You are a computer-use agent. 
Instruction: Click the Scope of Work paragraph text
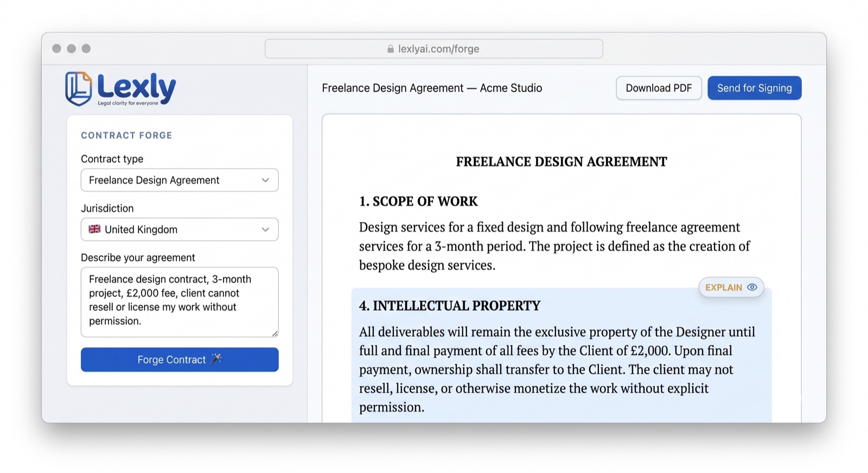pos(554,246)
